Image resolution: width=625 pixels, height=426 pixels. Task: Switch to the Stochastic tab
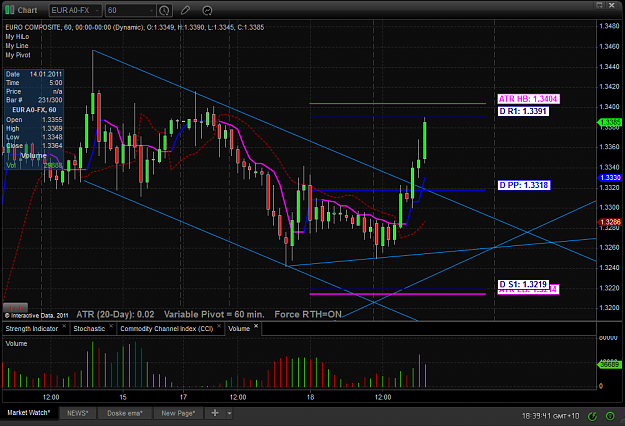click(x=89, y=329)
